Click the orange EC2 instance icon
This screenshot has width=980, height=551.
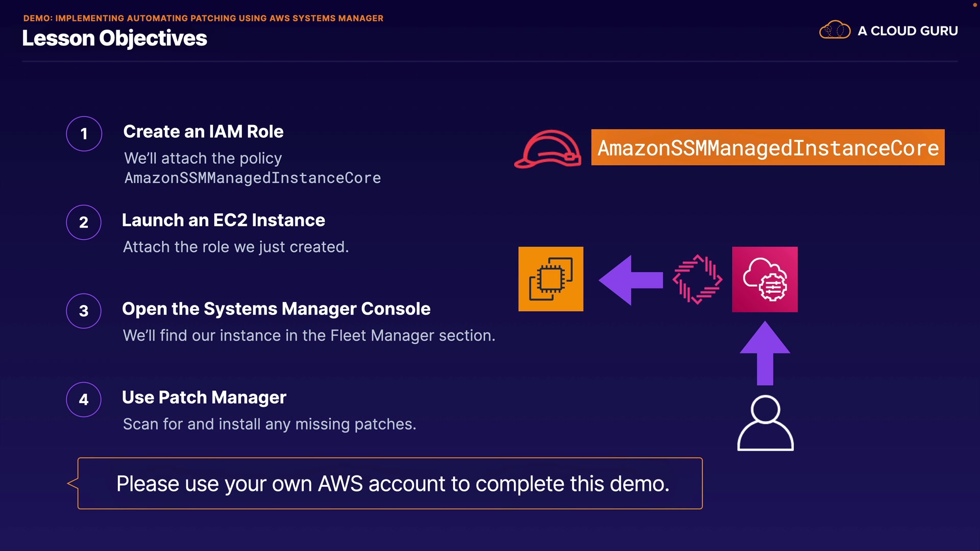tap(551, 279)
